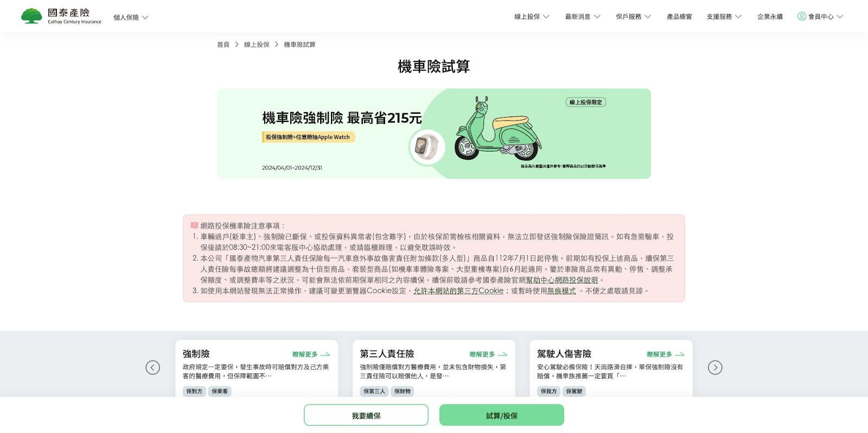Screen dimensions: 868x433
Task: Click 瞭解更多 on the 強制險 card
Action: point(305,354)
